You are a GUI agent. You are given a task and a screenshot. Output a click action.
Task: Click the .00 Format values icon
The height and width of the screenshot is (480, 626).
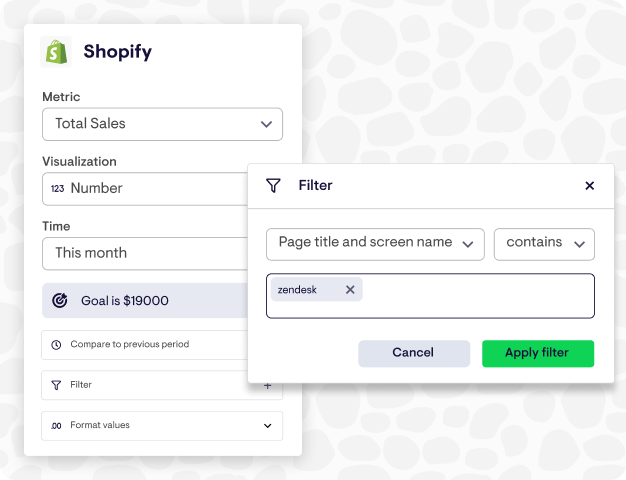56,426
